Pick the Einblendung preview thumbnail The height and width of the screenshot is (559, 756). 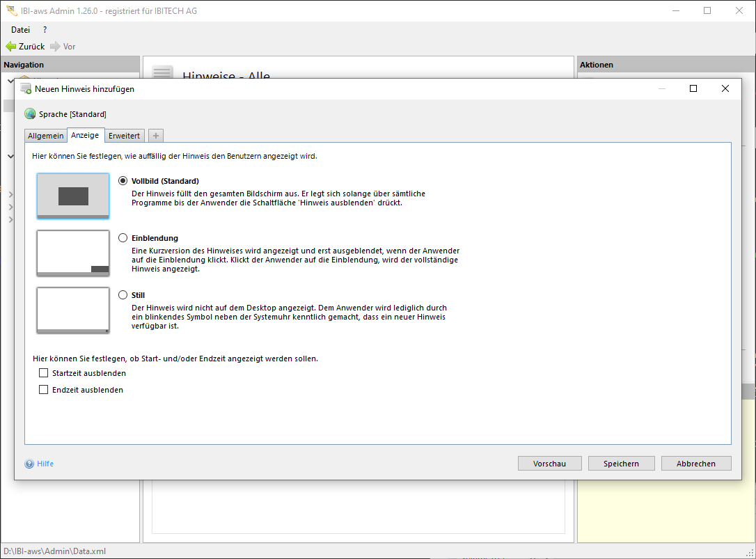coord(73,253)
